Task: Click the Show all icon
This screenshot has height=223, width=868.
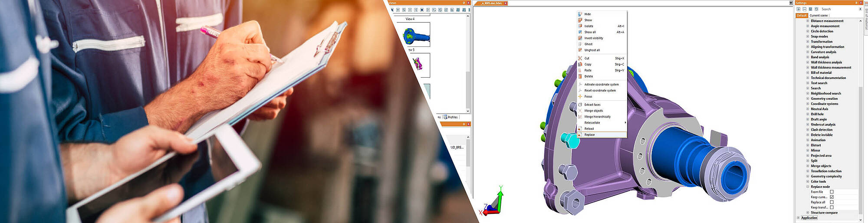Action: tap(580, 32)
